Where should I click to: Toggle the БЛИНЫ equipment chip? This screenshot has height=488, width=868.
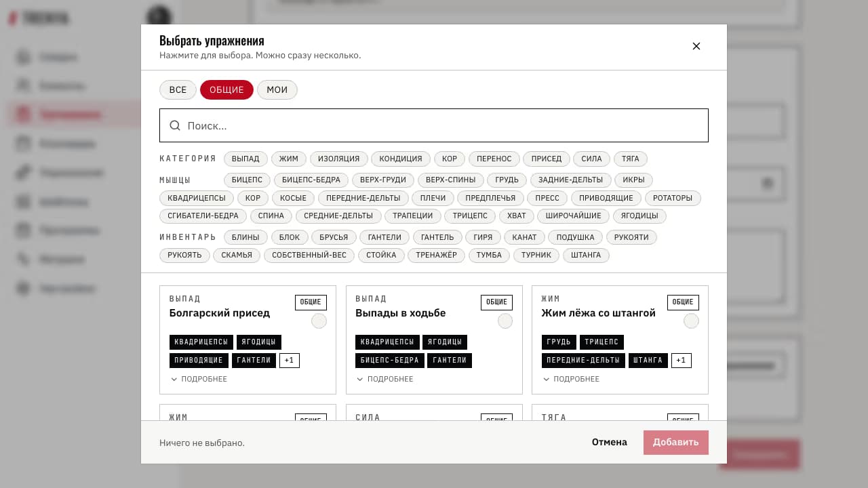pos(245,237)
